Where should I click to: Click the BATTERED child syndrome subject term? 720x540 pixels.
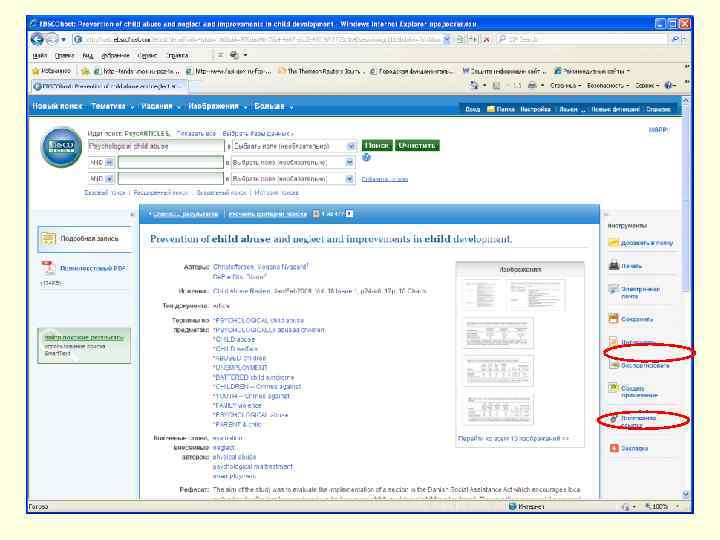tap(253, 377)
